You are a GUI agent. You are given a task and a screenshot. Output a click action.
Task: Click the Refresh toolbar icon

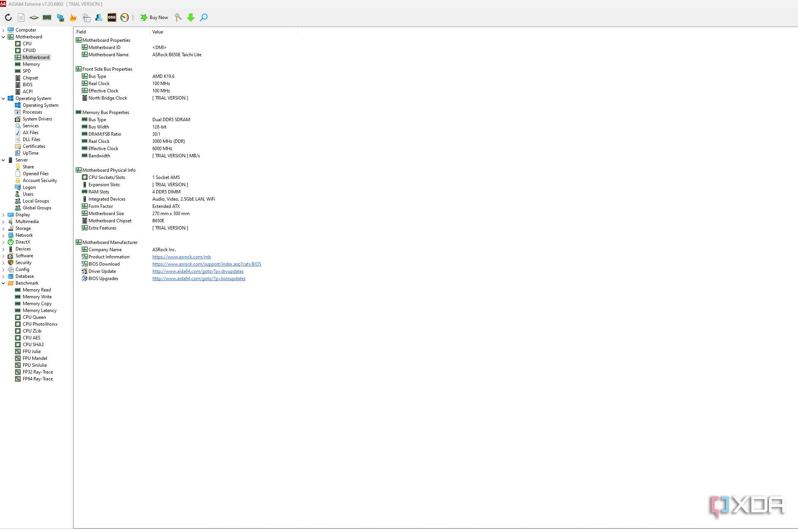(8, 17)
